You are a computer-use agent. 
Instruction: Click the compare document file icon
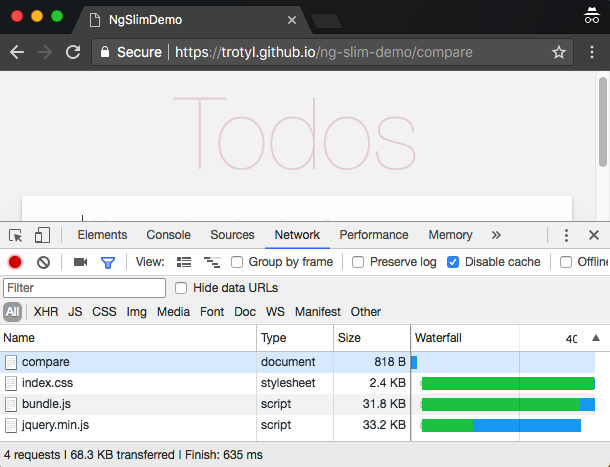[11, 362]
